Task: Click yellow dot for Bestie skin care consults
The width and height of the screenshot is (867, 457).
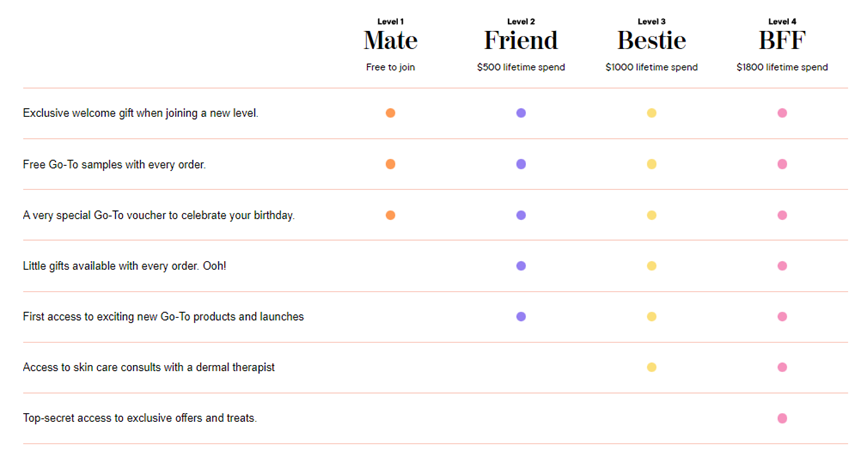Action: click(651, 367)
